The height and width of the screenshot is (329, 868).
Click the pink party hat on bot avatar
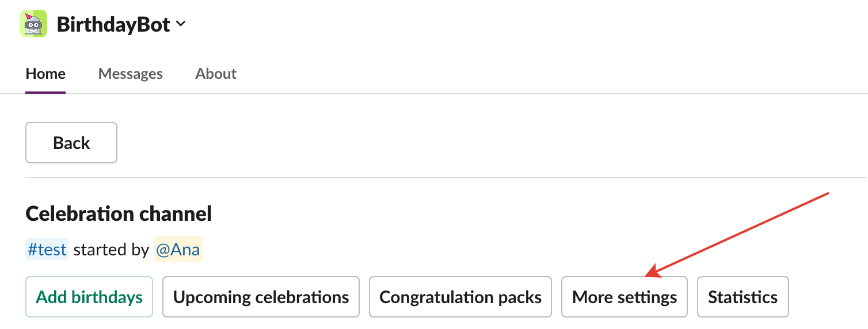pyautogui.click(x=28, y=17)
